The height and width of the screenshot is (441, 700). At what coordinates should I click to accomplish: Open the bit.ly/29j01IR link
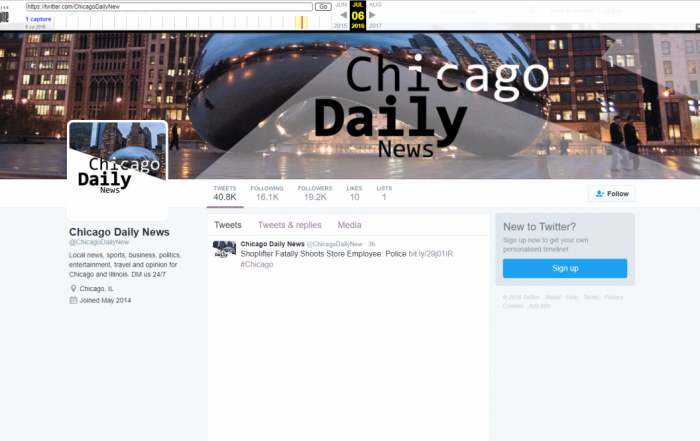(431, 254)
